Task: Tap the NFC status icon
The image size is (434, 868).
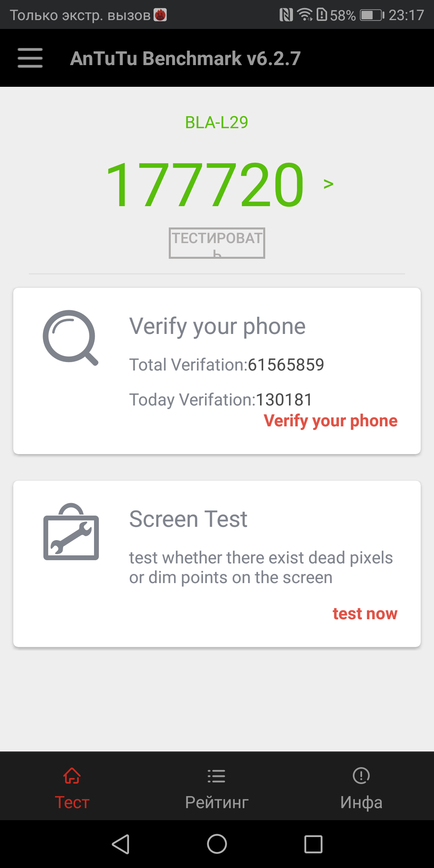Action: (286, 15)
